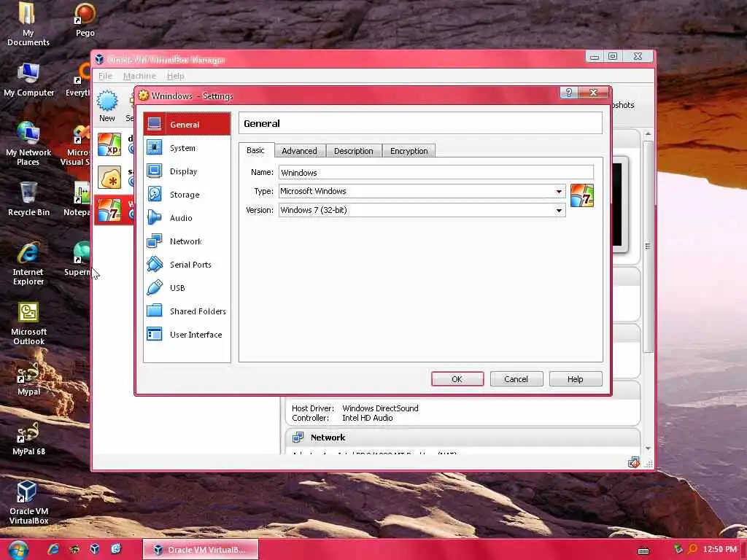Viewport: 747px width, 560px height.
Task: Open the Recycle Bin desktop icon
Action: [28, 199]
